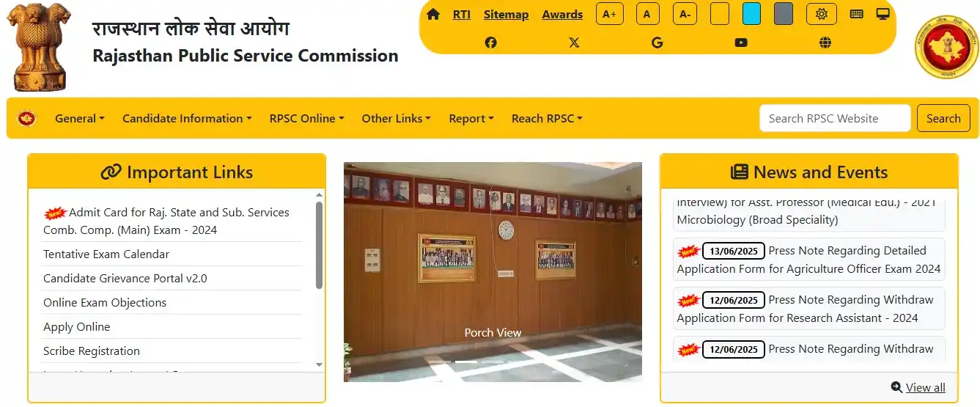Click Important Links scroll down arrow
This screenshot has height=407, width=980.
coord(319,364)
